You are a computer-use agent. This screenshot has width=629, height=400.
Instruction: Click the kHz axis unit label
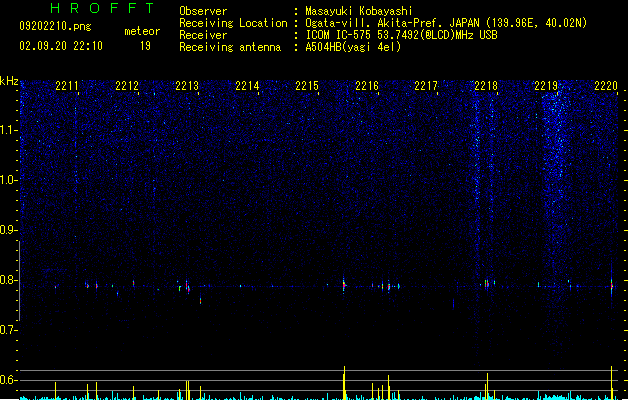coord(9,81)
